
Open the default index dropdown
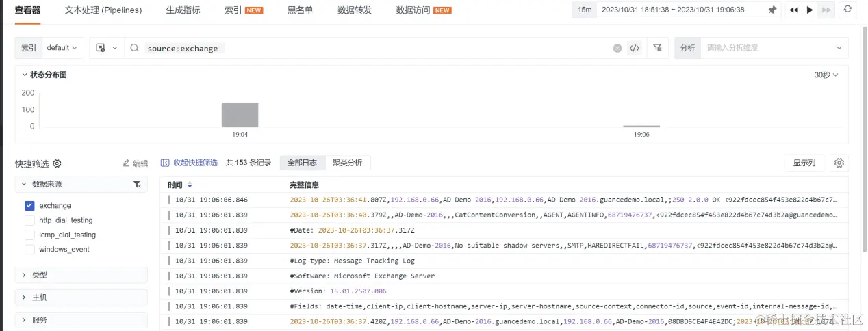62,48
